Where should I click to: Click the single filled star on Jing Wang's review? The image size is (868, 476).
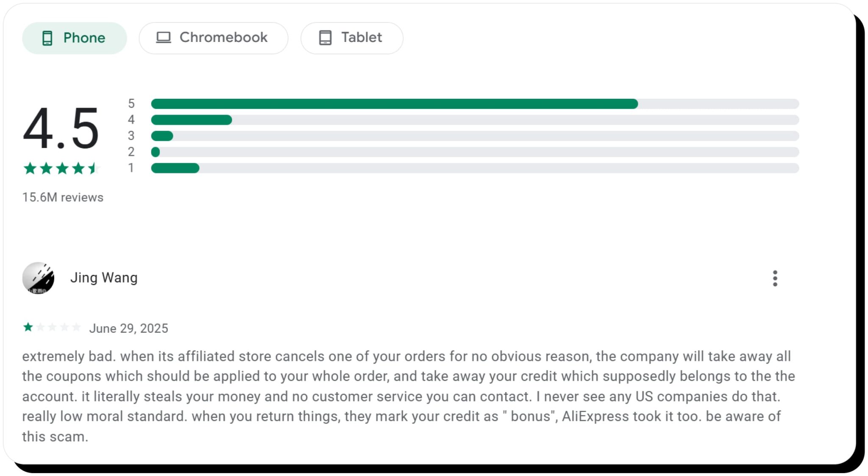pyautogui.click(x=28, y=327)
